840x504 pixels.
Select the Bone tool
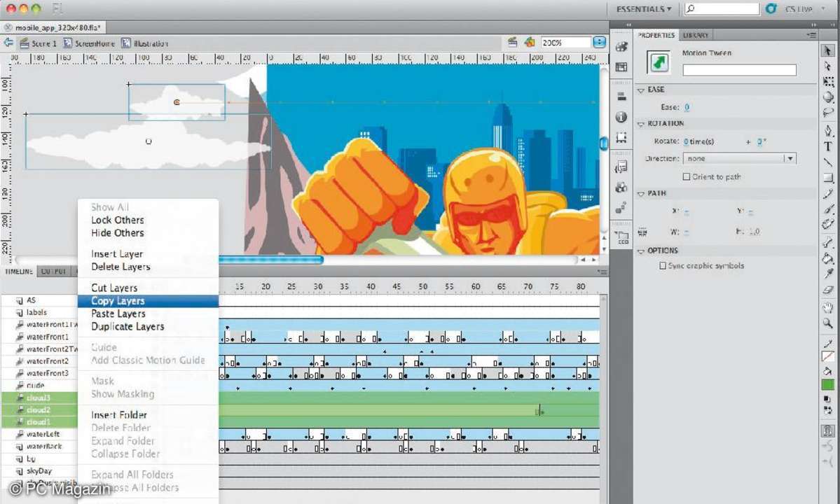(x=828, y=243)
